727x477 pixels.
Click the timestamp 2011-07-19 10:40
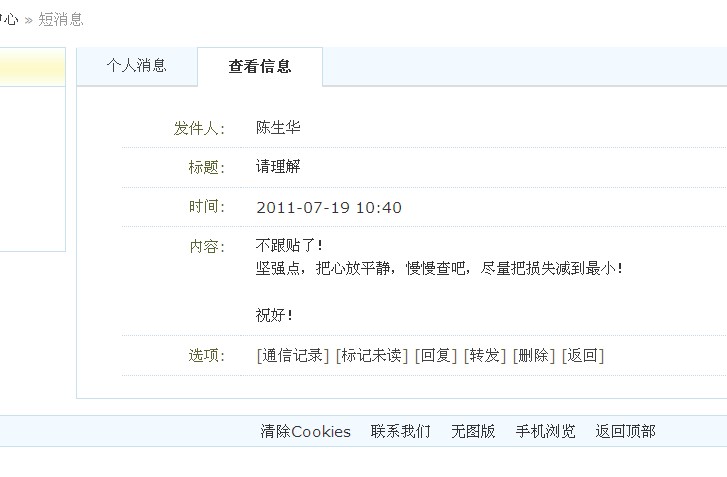click(329, 207)
